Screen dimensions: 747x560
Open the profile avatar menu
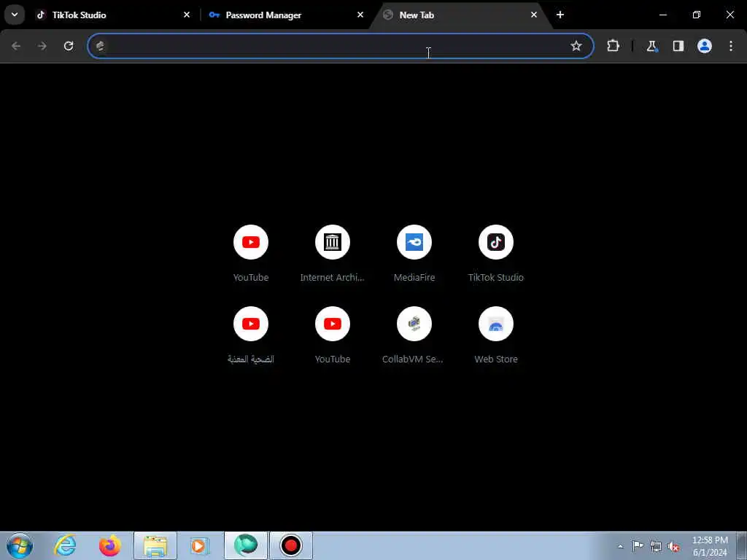(705, 46)
